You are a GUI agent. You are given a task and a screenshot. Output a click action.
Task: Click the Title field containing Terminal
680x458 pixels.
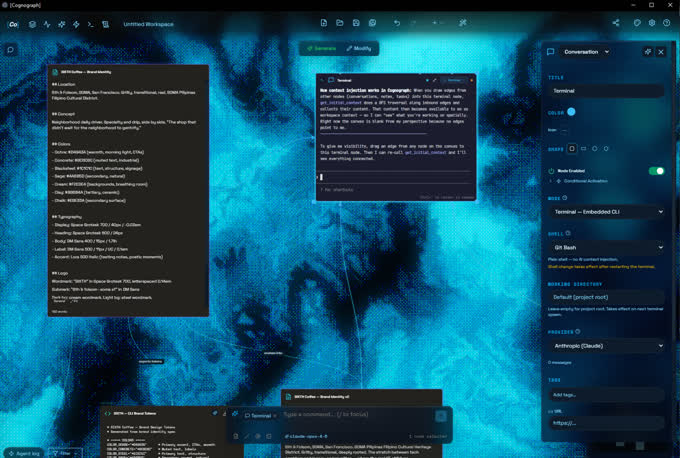(x=606, y=91)
